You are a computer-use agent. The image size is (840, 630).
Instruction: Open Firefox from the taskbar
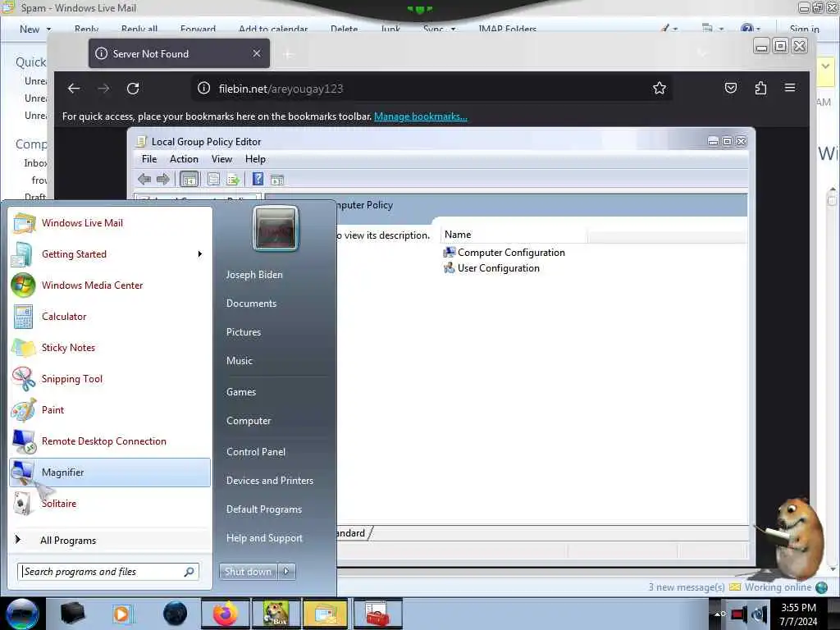(225, 614)
